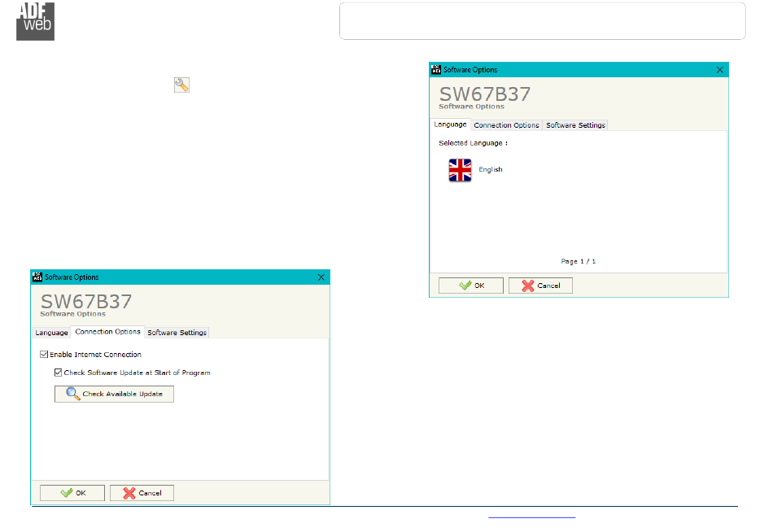Click the magnifier icon on Check Available Update
Viewport: 773px width, 532px height.
[x=73, y=394]
